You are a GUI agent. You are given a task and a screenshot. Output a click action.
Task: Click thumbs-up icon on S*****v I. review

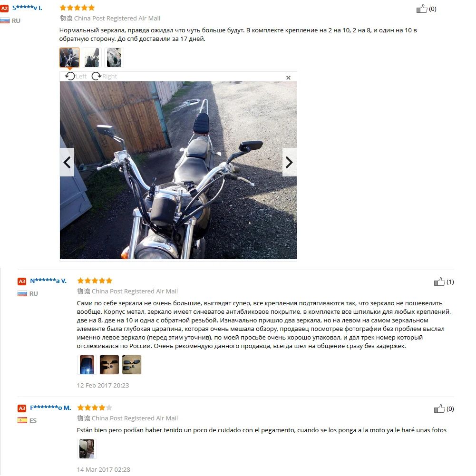422,9
